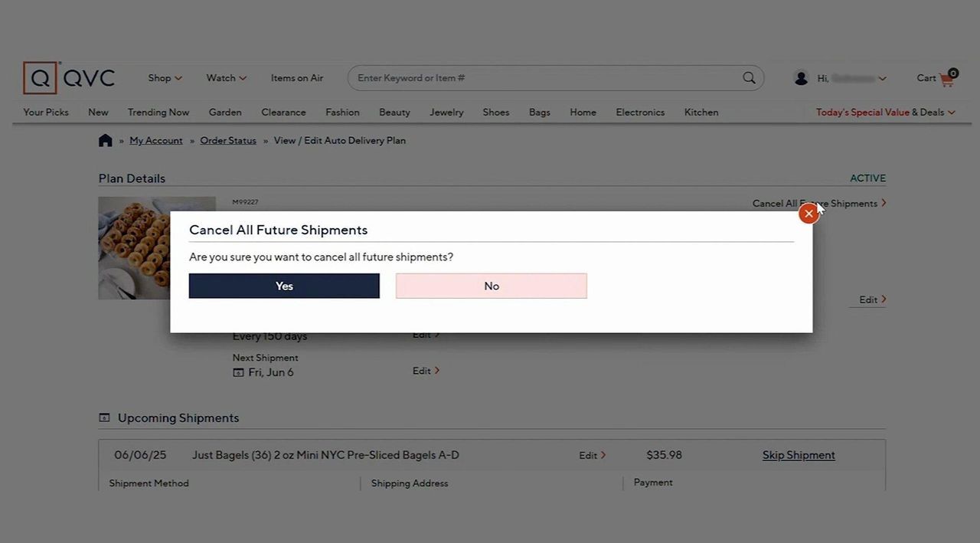Open the account greeting dropdown
Image resolution: width=980 pixels, height=543 pixels.
pos(852,78)
